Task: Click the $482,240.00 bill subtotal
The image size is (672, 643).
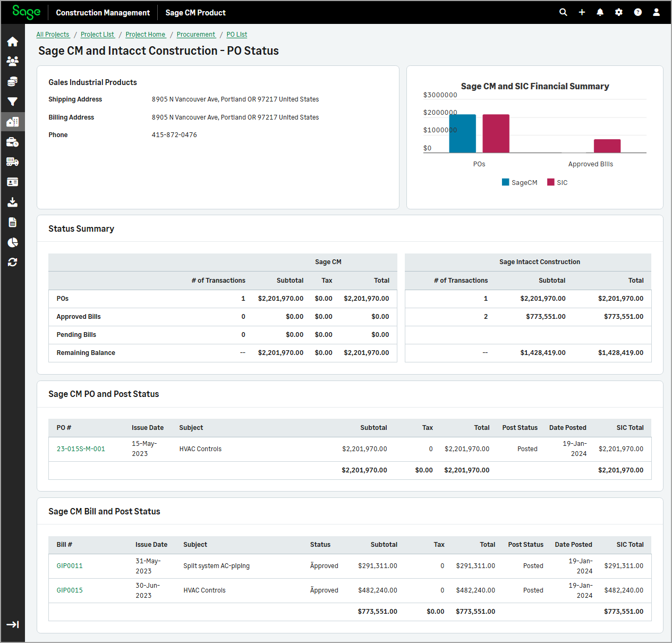Action: tap(378, 590)
